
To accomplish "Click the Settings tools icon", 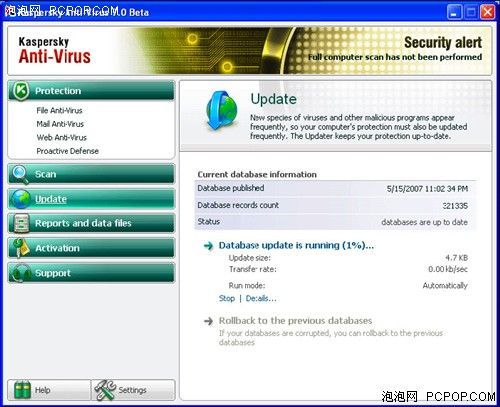I will (x=105, y=390).
